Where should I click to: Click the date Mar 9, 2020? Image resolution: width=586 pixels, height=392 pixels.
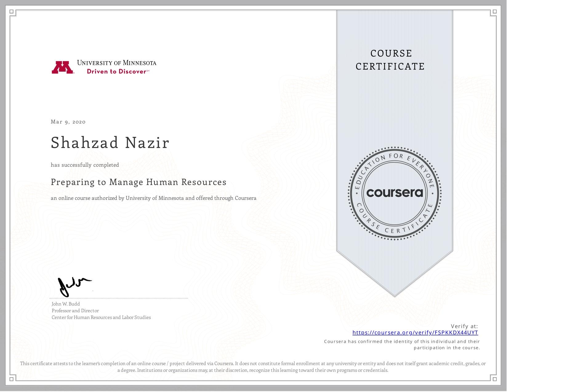pos(68,122)
